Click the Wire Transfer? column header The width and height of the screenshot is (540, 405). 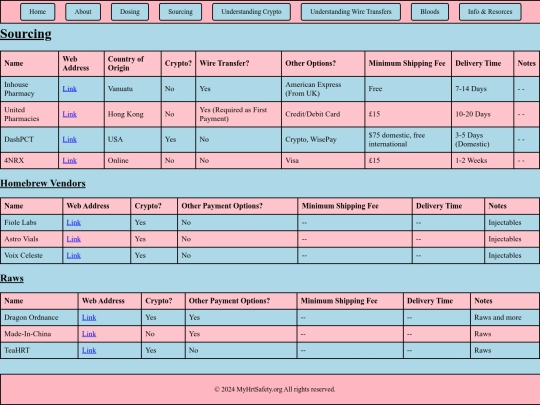[238, 64]
